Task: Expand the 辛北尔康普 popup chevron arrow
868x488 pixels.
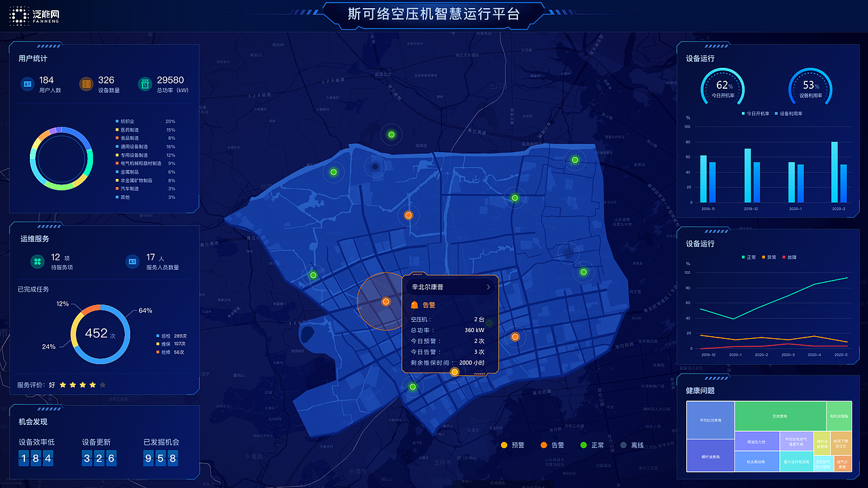Action: tap(488, 287)
